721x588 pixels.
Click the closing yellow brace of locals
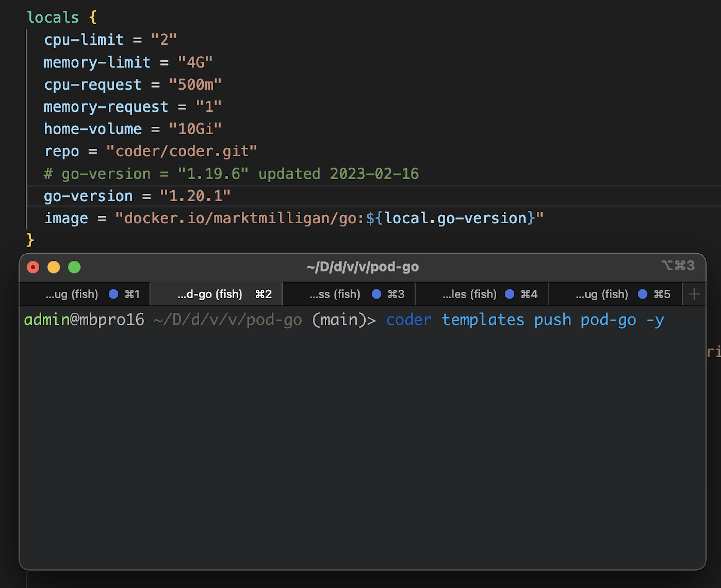point(30,240)
